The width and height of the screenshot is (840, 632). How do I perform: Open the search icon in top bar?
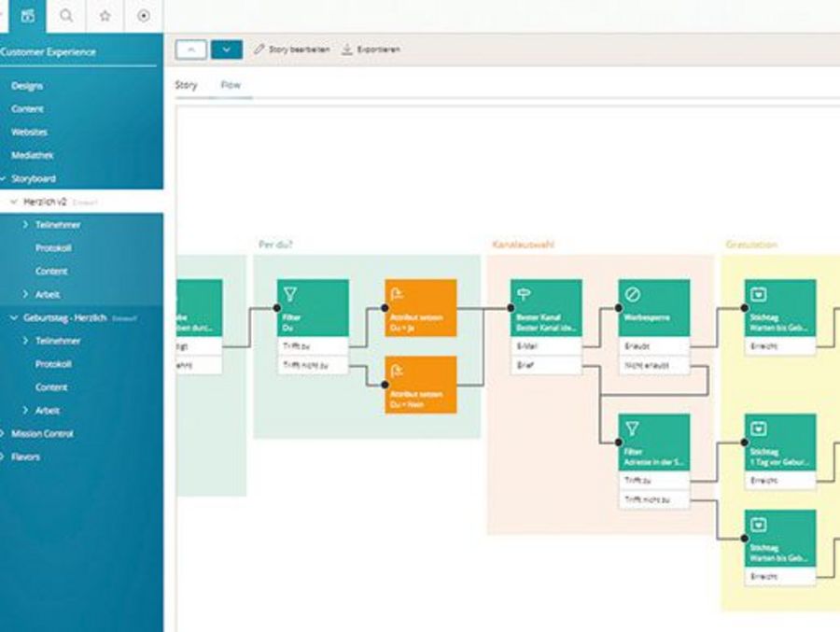pyautogui.click(x=66, y=16)
